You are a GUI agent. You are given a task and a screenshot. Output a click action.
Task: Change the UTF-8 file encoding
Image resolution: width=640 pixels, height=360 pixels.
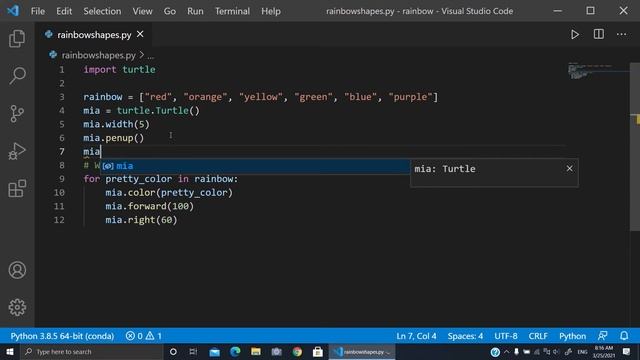click(505, 336)
